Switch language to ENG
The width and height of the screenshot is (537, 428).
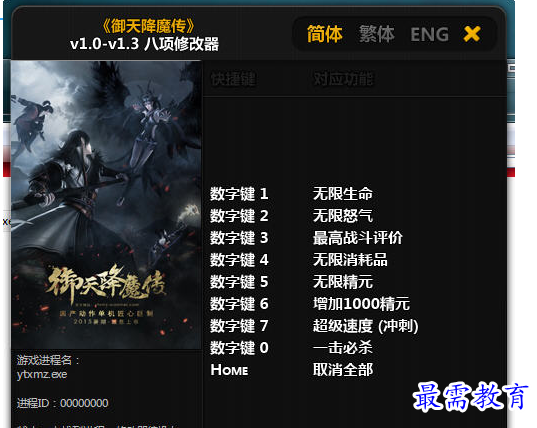(x=429, y=35)
